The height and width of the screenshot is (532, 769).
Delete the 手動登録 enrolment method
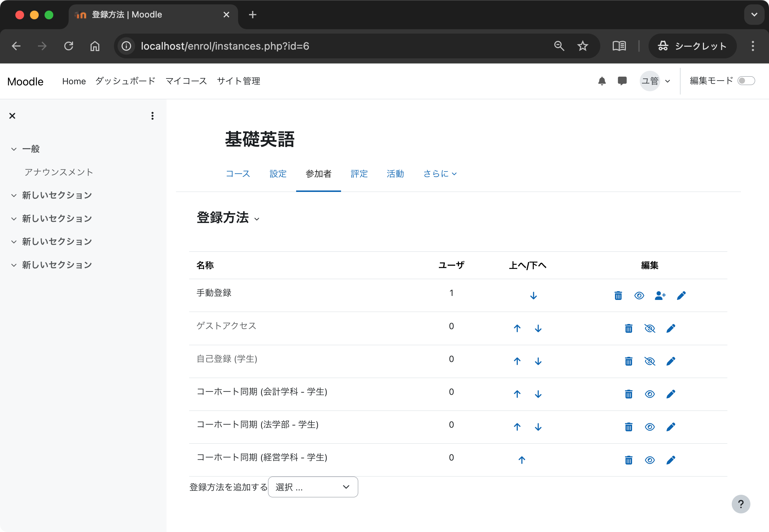tap(617, 296)
